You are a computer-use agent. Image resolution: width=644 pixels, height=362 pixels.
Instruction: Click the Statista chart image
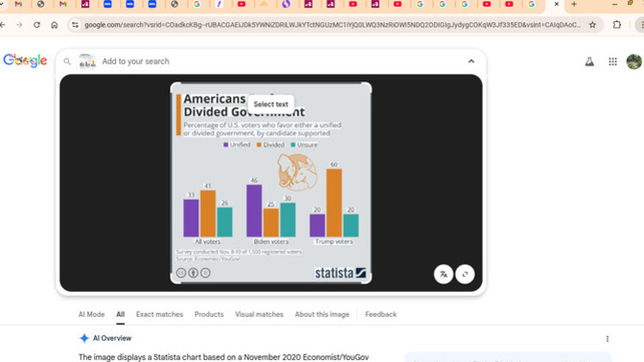(x=271, y=183)
